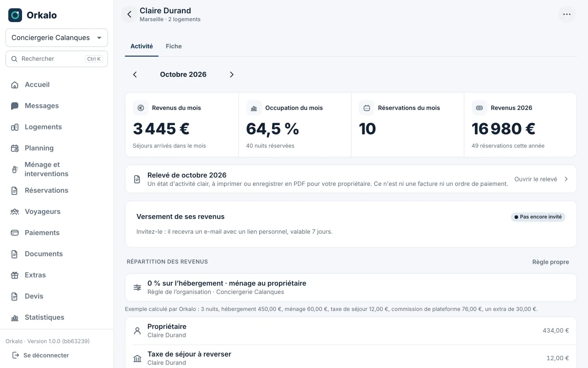Switch to the Fiche tab
Viewport: 588px width, 368px height.
tap(173, 46)
